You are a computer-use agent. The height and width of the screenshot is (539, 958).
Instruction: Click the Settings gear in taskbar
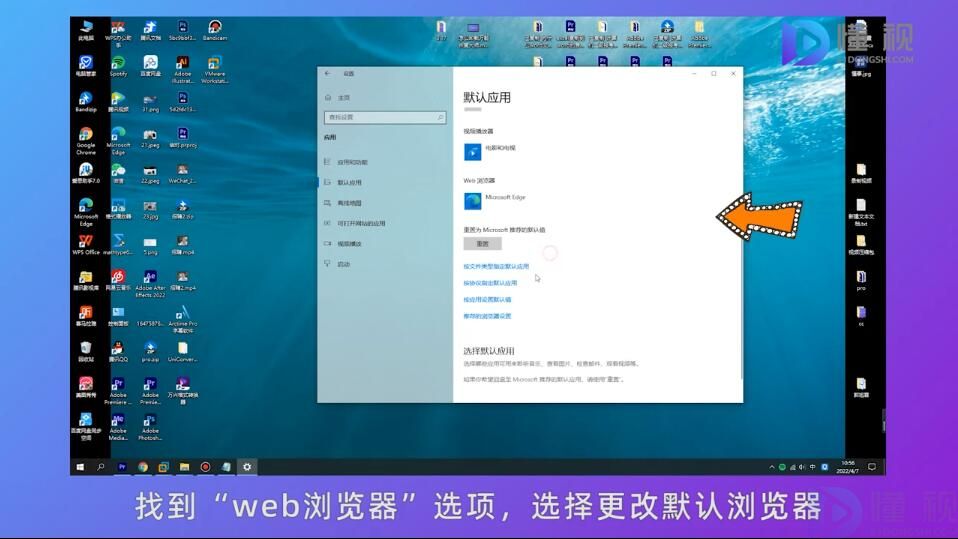pos(247,467)
